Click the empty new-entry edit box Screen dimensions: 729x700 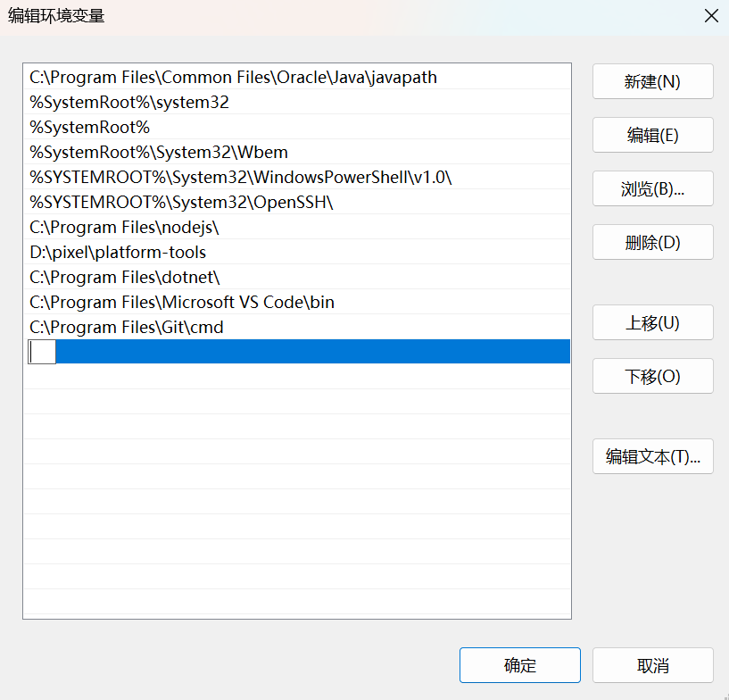pyautogui.click(x=42, y=352)
